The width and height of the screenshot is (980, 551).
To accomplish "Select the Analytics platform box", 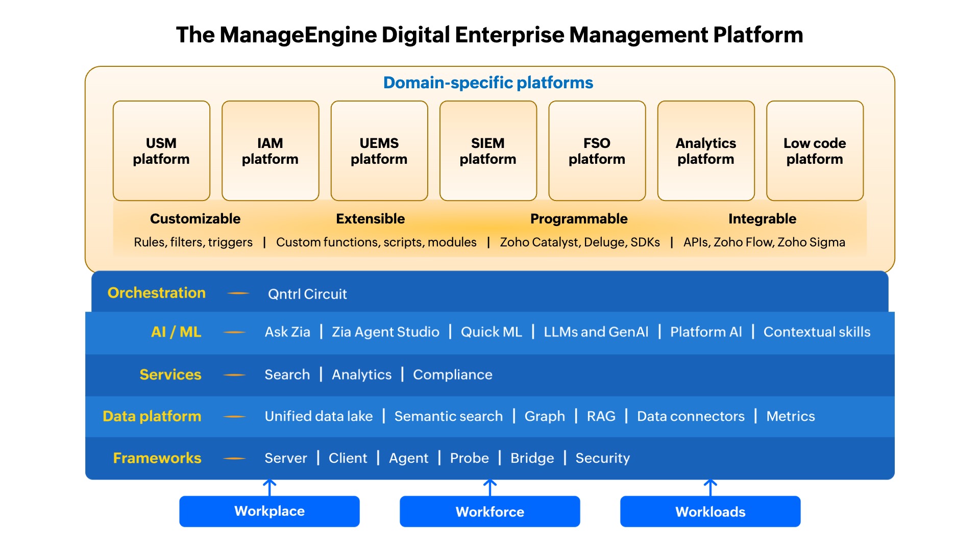I will pos(706,151).
